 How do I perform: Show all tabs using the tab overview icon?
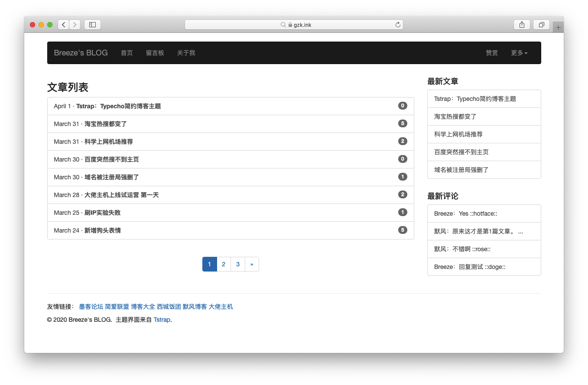(x=541, y=25)
